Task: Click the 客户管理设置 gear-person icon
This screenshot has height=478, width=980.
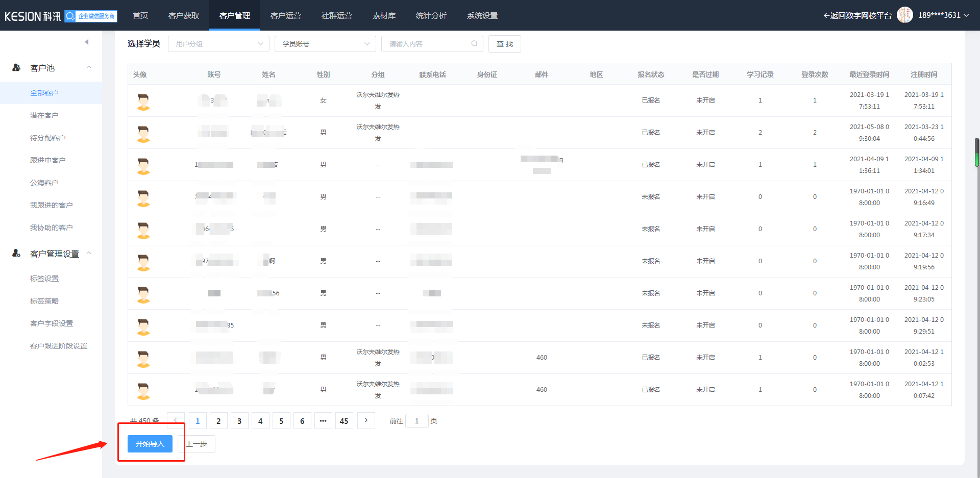Action: point(16,254)
